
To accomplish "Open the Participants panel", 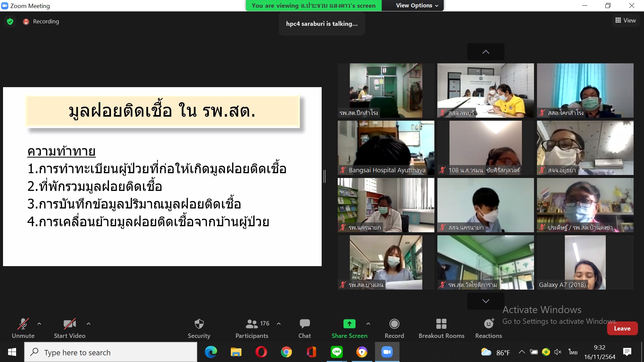I will click(252, 328).
